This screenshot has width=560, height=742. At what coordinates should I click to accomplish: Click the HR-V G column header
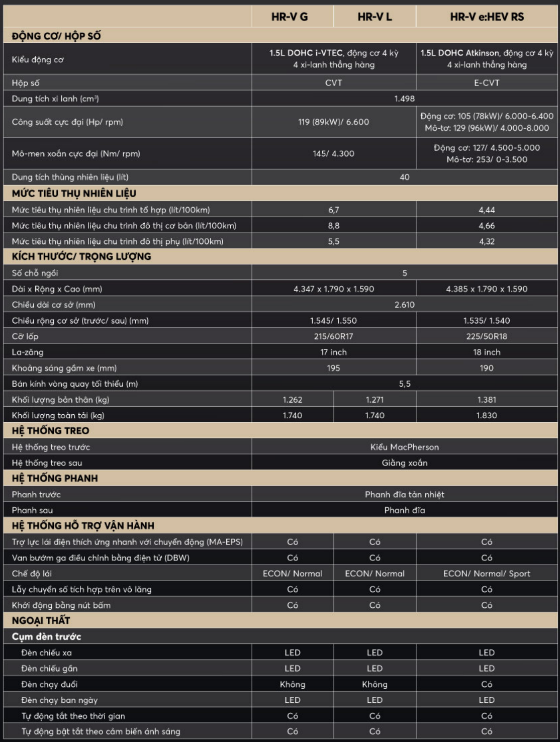290,17
